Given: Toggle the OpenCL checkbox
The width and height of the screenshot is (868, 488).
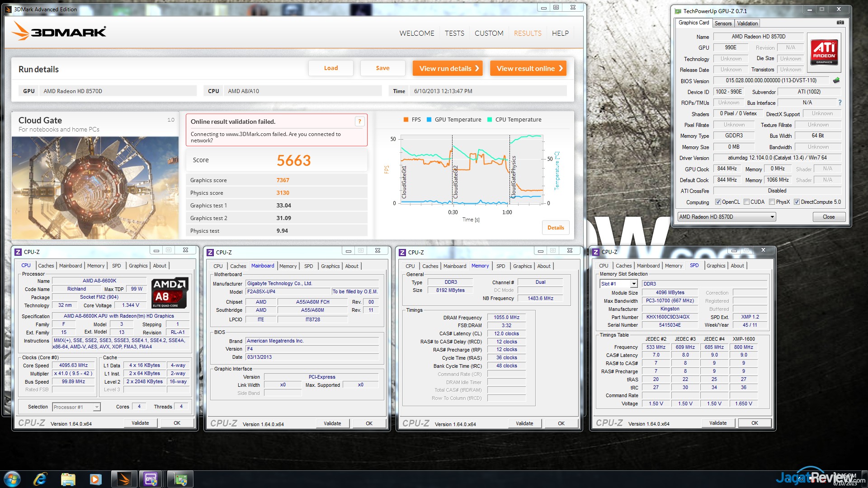Looking at the screenshot, I should click(x=718, y=202).
